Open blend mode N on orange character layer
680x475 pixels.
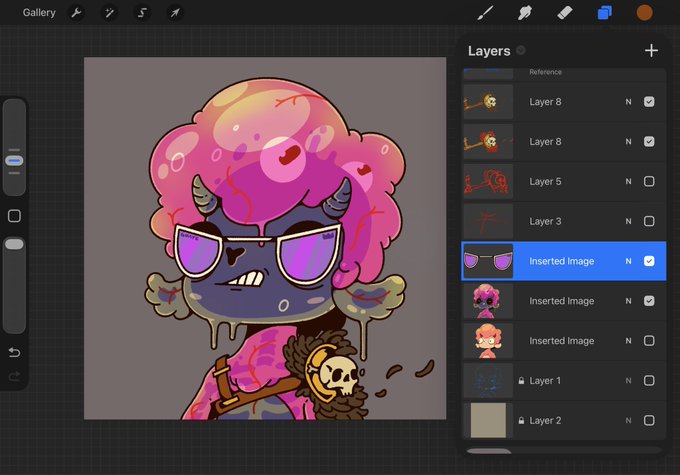[628, 341]
